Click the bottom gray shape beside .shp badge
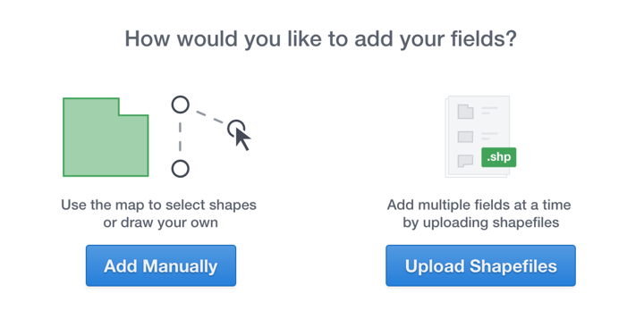644x327 pixels. pyautogui.click(x=465, y=161)
